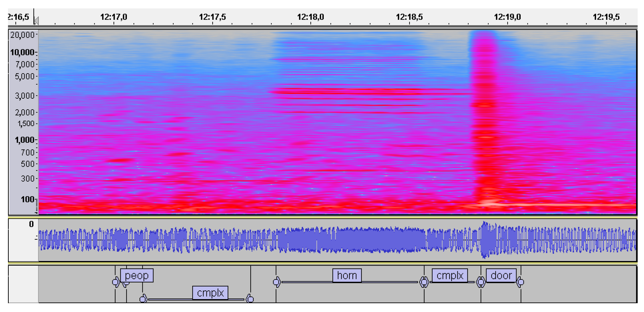The image size is (644, 312).
Task: Select the 'door' label box
Action: pyautogui.click(x=501, y=275)
